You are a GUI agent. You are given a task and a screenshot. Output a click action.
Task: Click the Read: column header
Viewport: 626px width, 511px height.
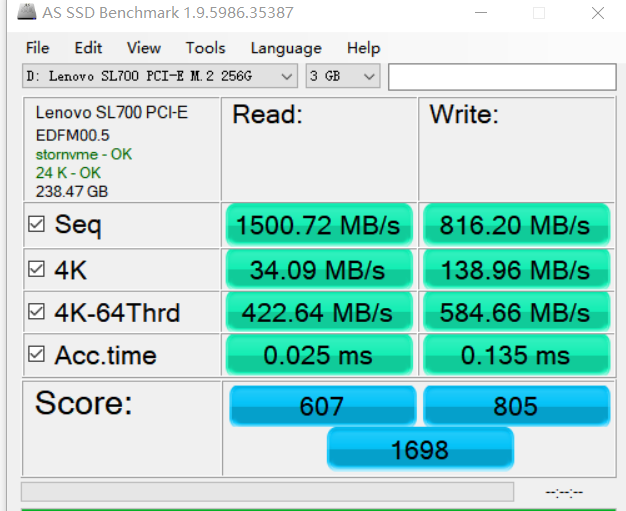[267, 115]
